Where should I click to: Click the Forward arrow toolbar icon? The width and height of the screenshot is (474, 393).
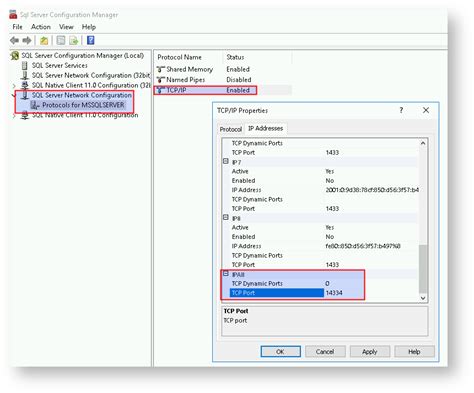[x=27, y=41]
